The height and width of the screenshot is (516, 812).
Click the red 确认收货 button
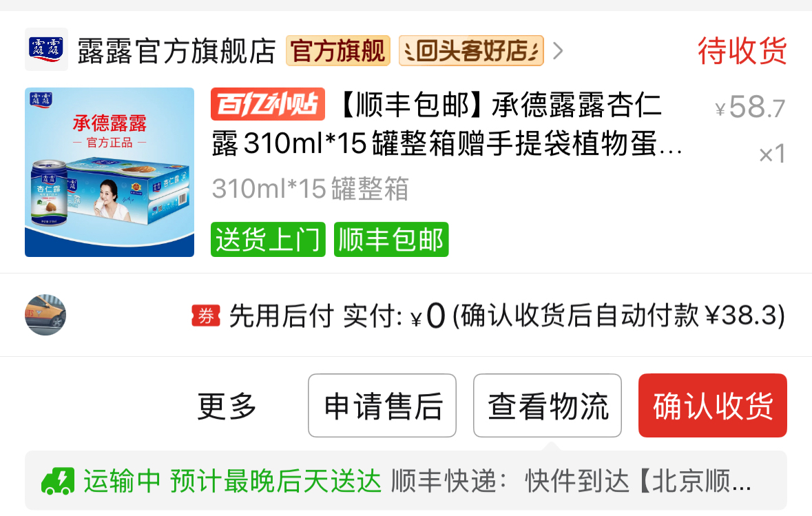point(713,406)
